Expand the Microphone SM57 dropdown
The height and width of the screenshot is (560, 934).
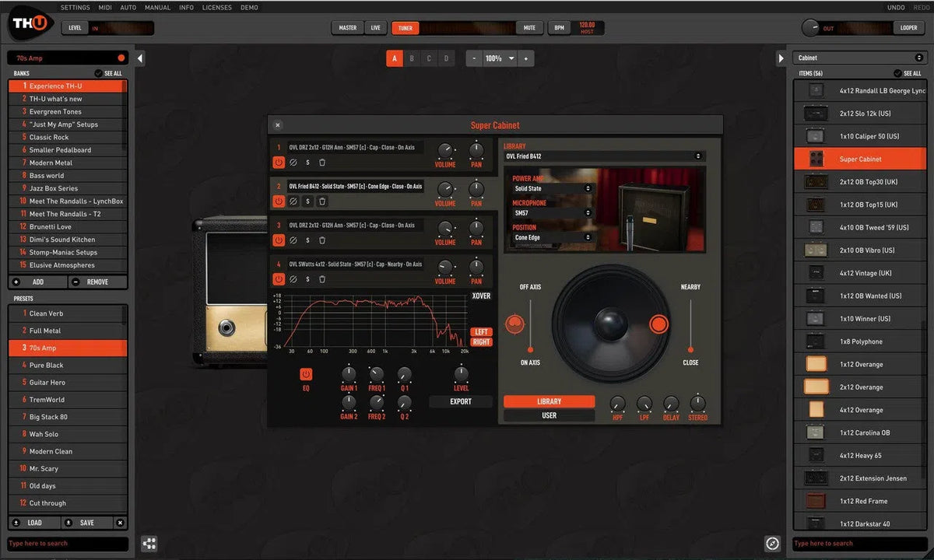553,213
